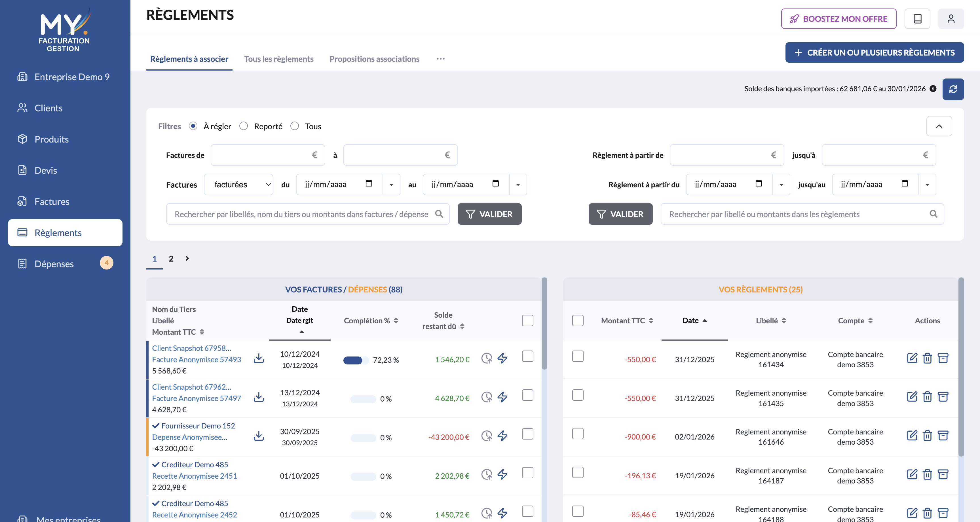
Task: Delete Reglement anonymise 161646
Action: 928,436
